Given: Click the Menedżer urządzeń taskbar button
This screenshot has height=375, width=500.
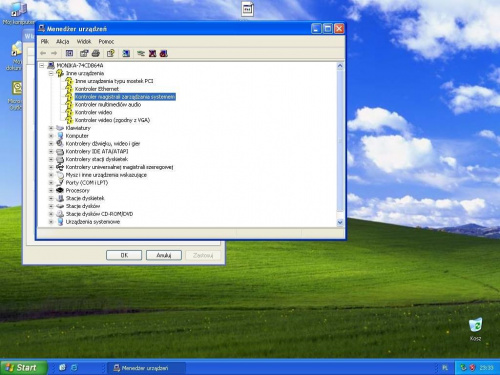Looking at the screenshot, I should pyautogui.click(x=147, y=368).
